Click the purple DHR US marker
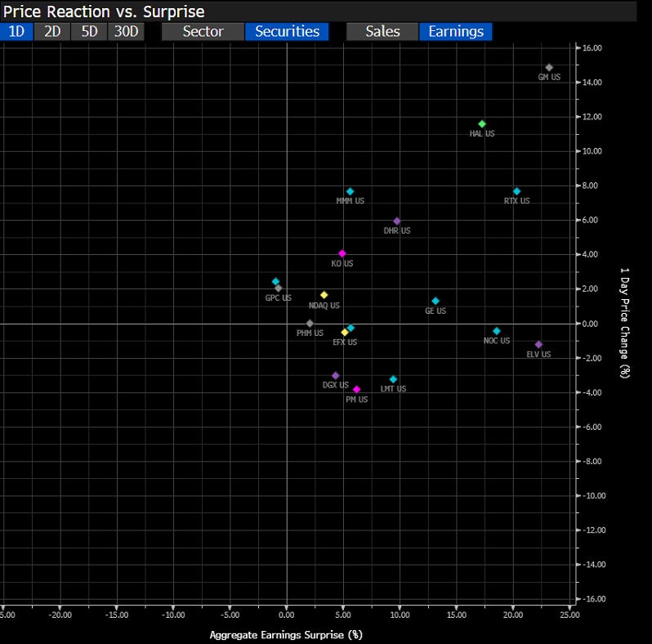The height and width of the screenshot is (644, 652). pos(397,221)
